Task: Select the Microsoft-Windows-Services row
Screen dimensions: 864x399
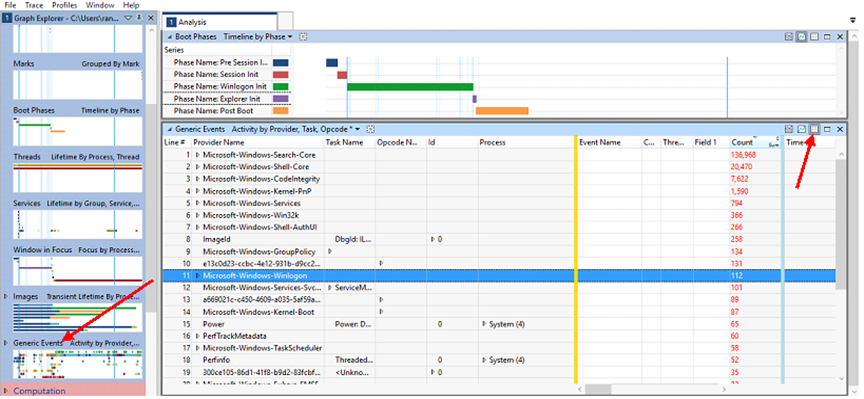Action: click(x=499, y=203)
